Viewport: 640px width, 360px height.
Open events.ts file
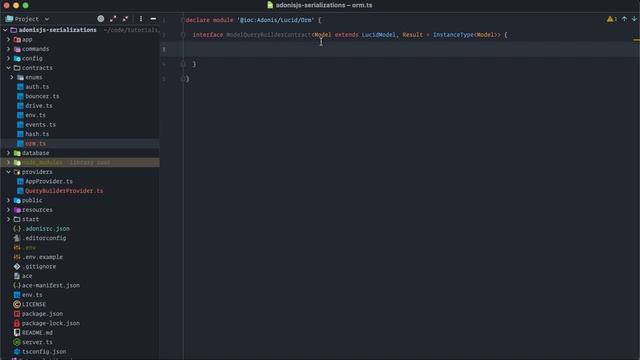click(40, 124)
